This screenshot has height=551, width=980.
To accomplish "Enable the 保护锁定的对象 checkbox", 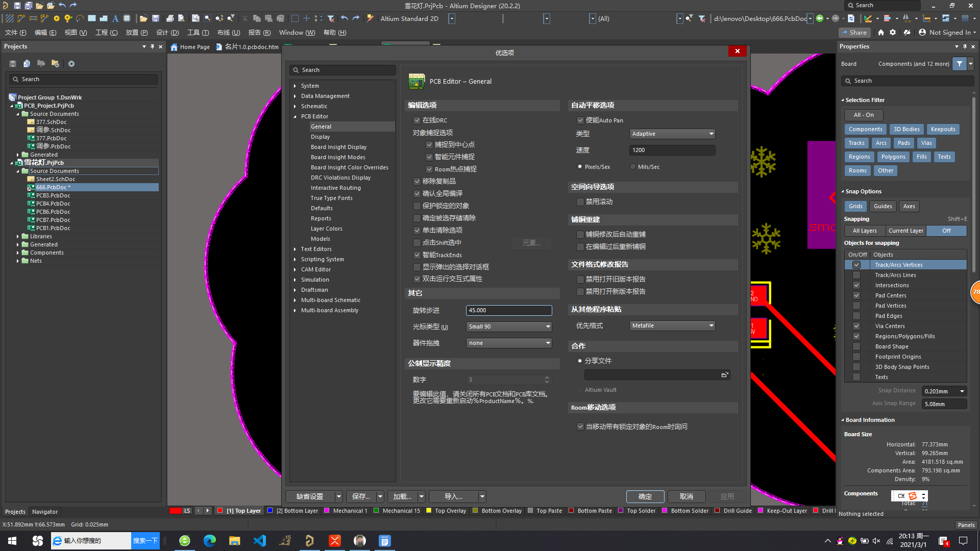I will 417,206.
